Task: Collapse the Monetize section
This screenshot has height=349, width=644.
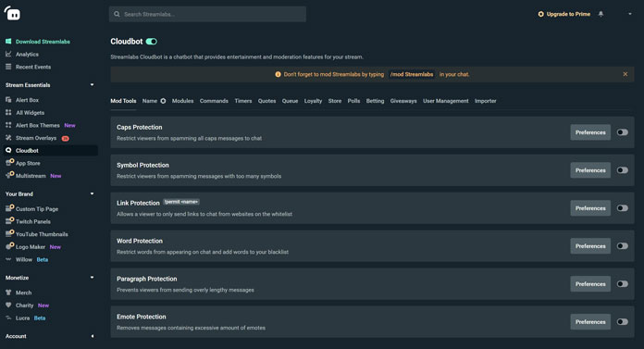Action: [92, 278]
